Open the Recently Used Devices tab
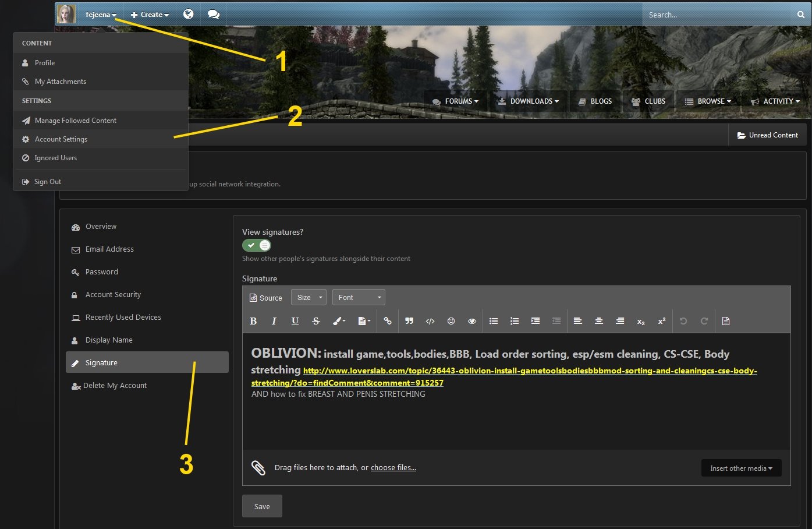Image resolution: width=812 pixels, height=529 pixels. pyautogui.click(x=147, y=318)
